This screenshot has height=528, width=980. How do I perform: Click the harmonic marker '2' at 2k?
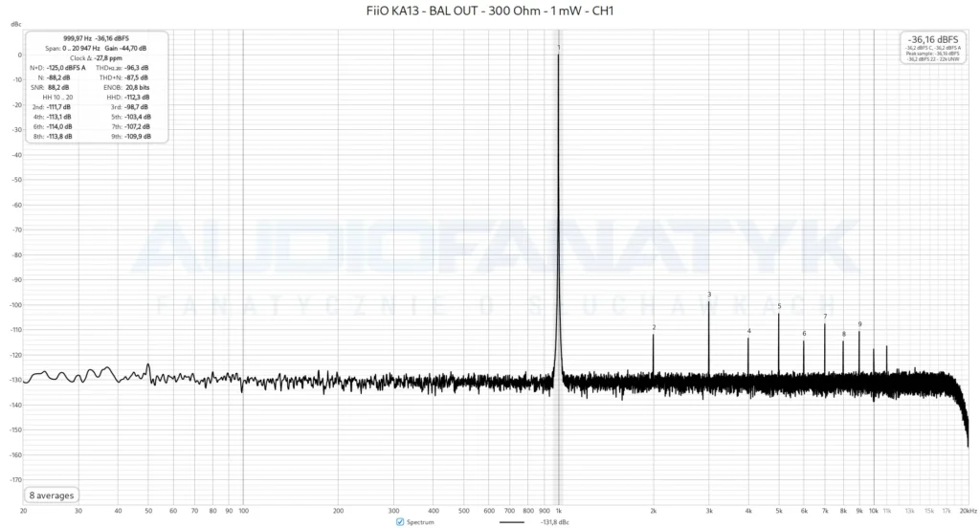pos(654,327)
